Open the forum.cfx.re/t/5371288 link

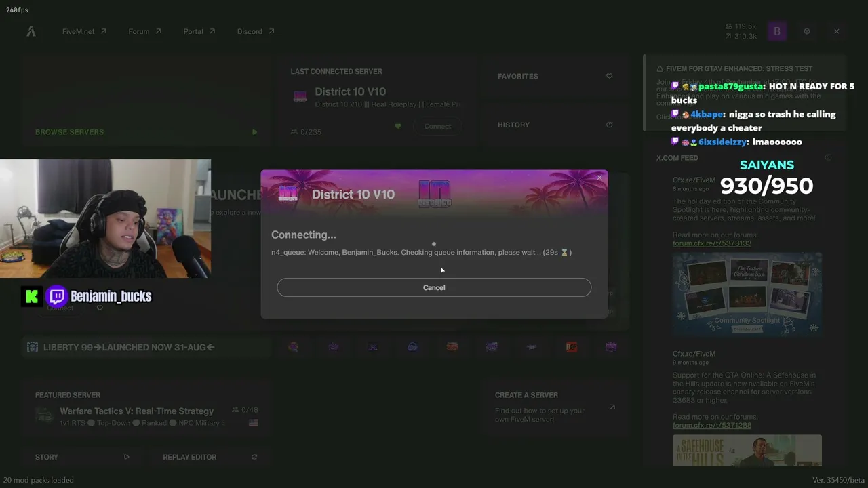[x=712, y=425]
